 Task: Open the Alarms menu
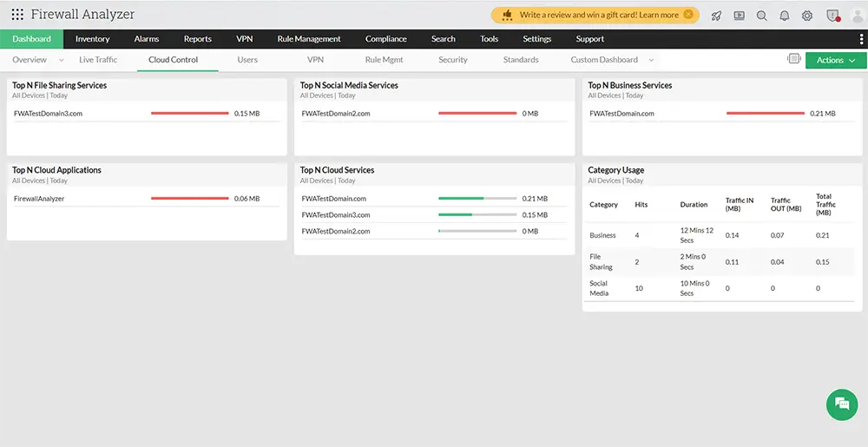[147, 39]
